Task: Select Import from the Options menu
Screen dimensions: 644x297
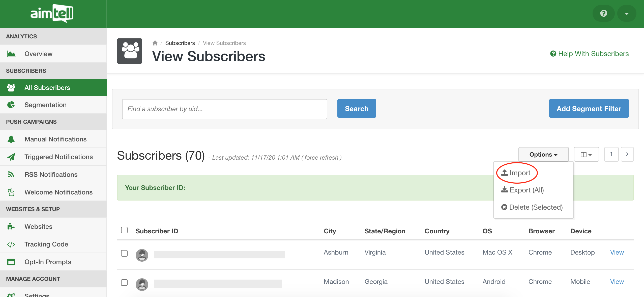Action: (x=516, y=173)
